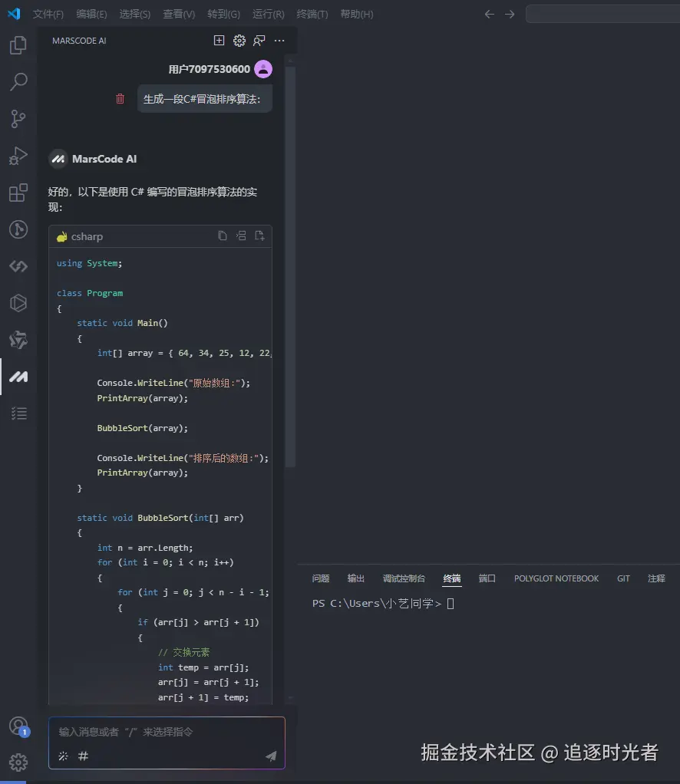
Task: Click the # context reference icon
Action: (83, 756)
